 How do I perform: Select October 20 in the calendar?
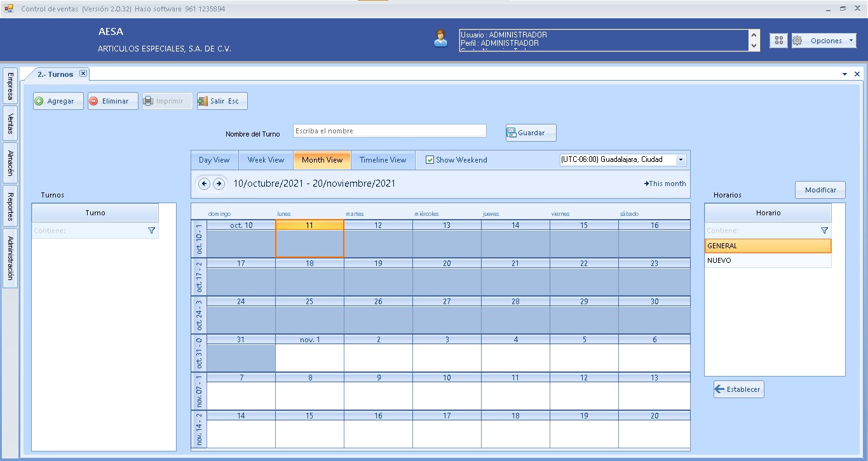447,277
